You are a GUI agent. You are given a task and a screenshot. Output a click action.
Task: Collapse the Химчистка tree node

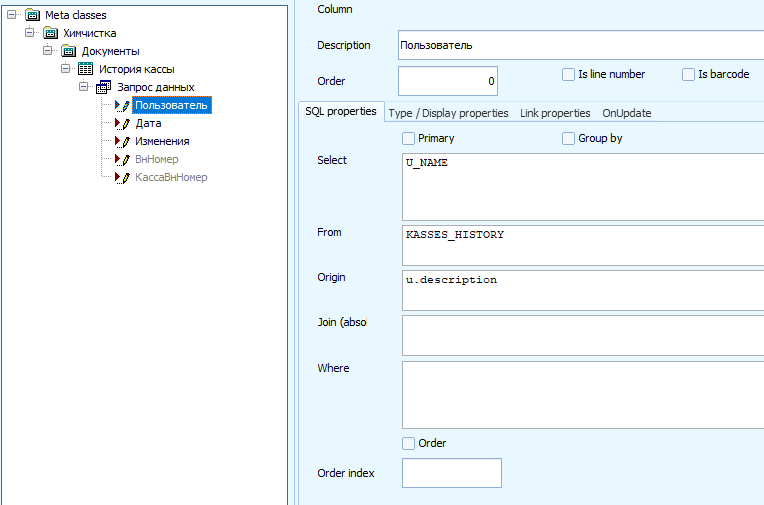click(29, 33)
